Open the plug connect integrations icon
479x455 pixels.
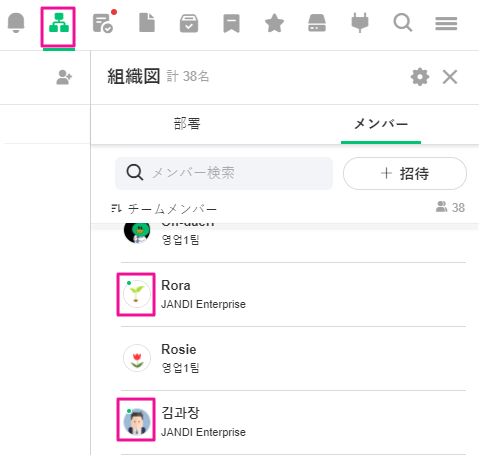(x=360, y=23)
